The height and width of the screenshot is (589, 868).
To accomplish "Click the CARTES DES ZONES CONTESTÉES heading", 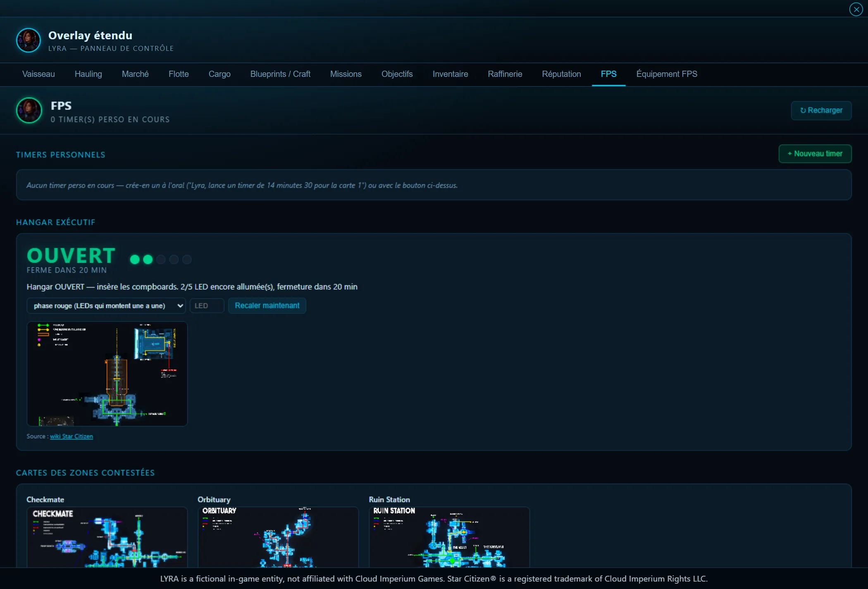I will coord(85,473).
